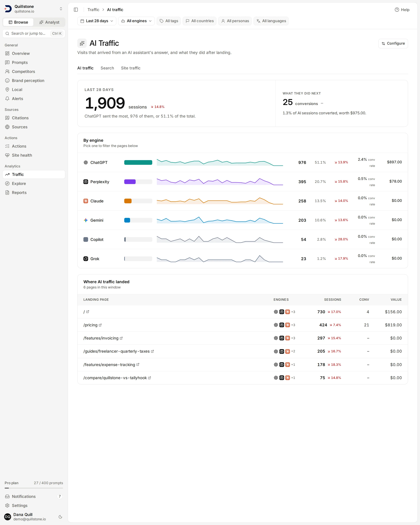
Task: Expand the Quillstone workspace switcher
Action: point(61,9)
